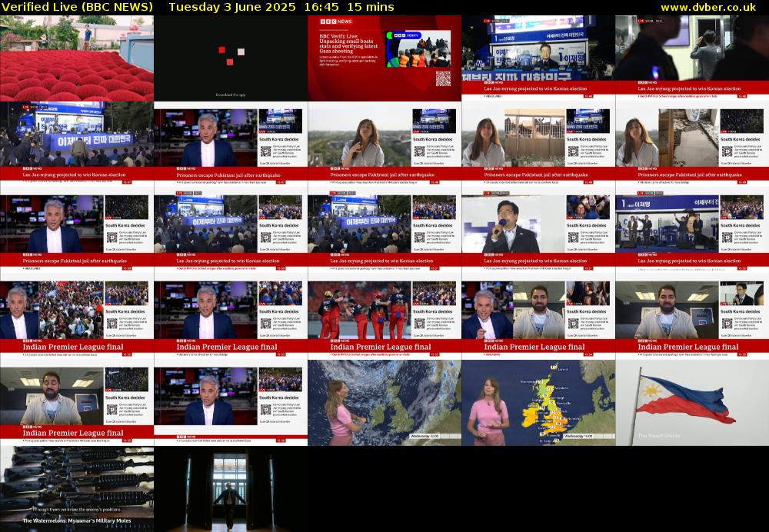Open weather presenter with UK temperature map
This screenshot has width=769, height=532.
pos(538,403)
